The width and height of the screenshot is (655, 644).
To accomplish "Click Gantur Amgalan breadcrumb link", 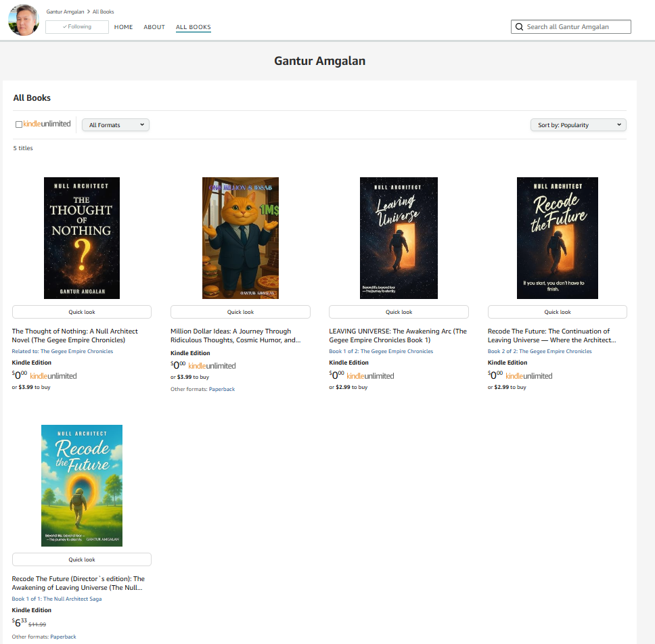I will pyautogui.click(x=65, y=12).
